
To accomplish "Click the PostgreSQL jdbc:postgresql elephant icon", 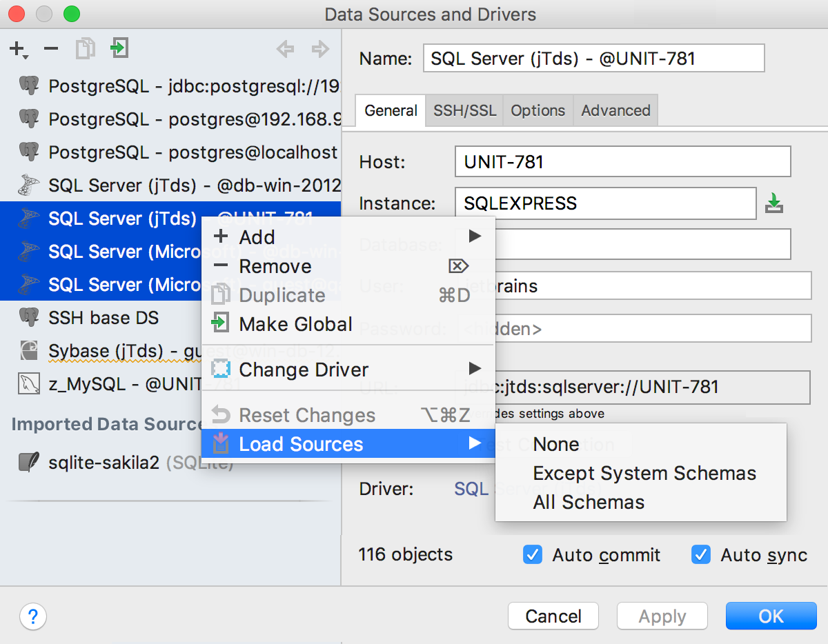I will (x=29, y=85).
